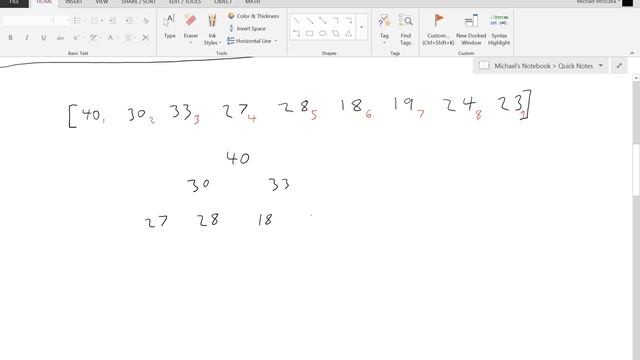Open the FILE menu

pos(14,2)
